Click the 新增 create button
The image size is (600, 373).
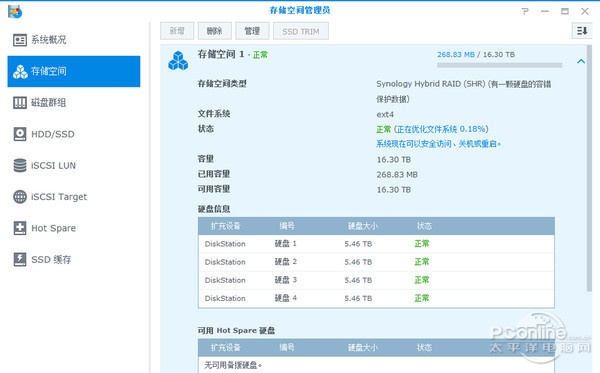tap(177, 31)
